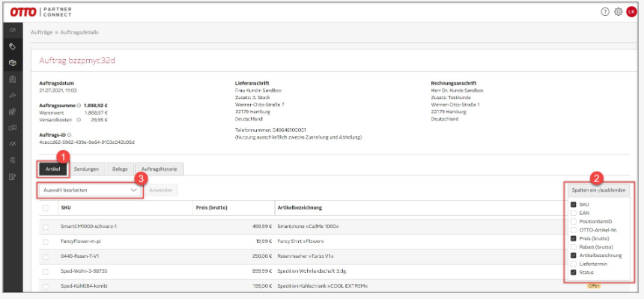Screen dimensions: 644x299
Task: Uncheck the Status column checkbox
Action: tap(574, 272)
